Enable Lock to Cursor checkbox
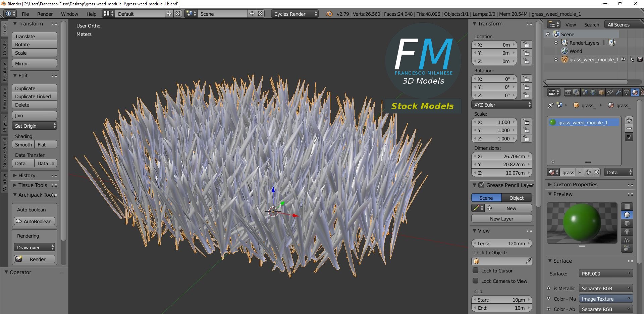 [475, 270]
